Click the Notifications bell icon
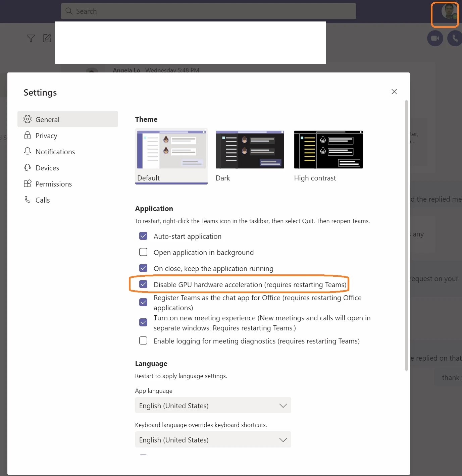The width and height of the screenshot is (462, 476). 28,151
